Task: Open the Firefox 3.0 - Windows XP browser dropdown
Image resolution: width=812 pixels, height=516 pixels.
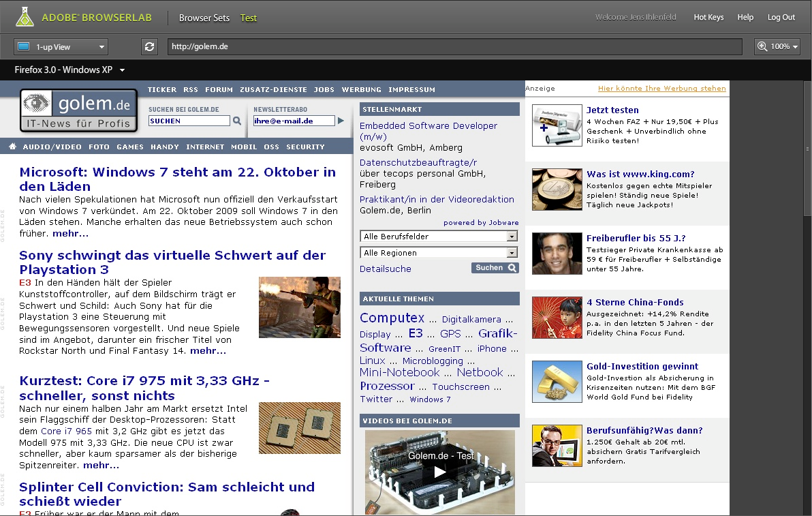Action: [69, 70]
